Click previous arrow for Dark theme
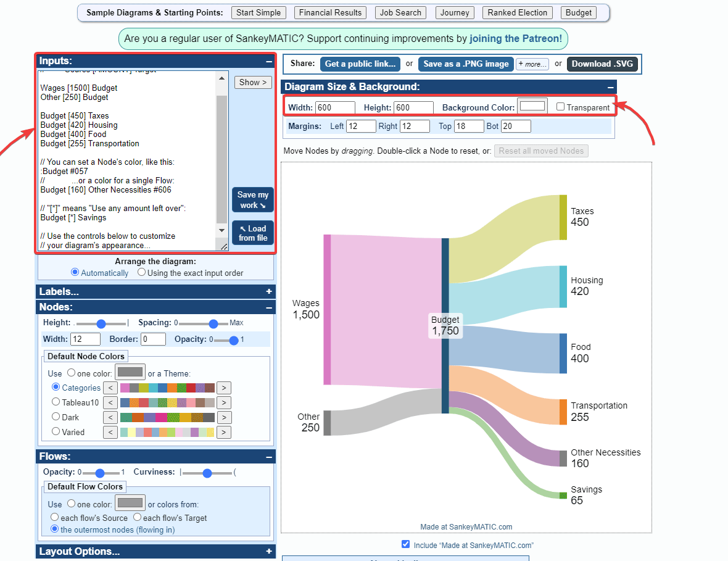This screenshot has height=561, width=728. click(x=110, y=417)
